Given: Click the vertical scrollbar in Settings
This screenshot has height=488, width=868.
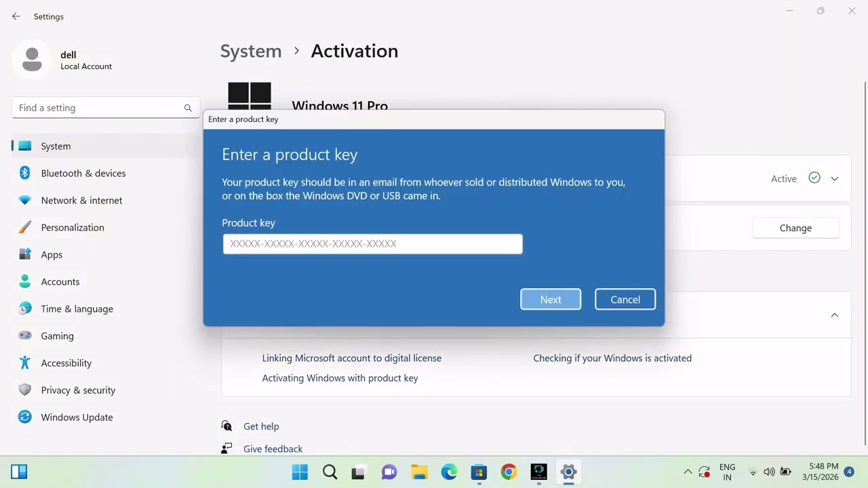Looking at the screenshot, I should (x=865, y=264).
